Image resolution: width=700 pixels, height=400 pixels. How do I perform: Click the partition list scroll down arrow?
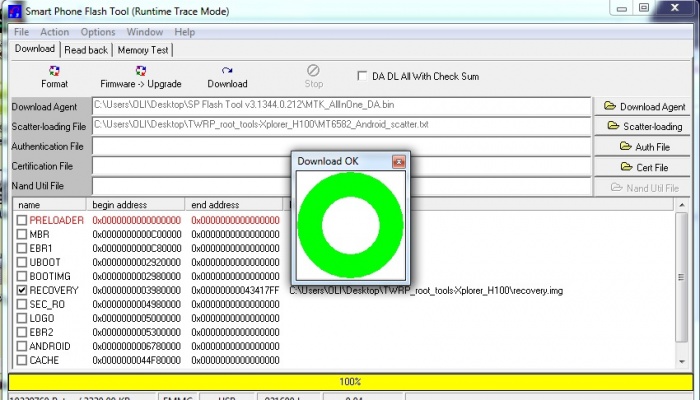coord(681,361)
